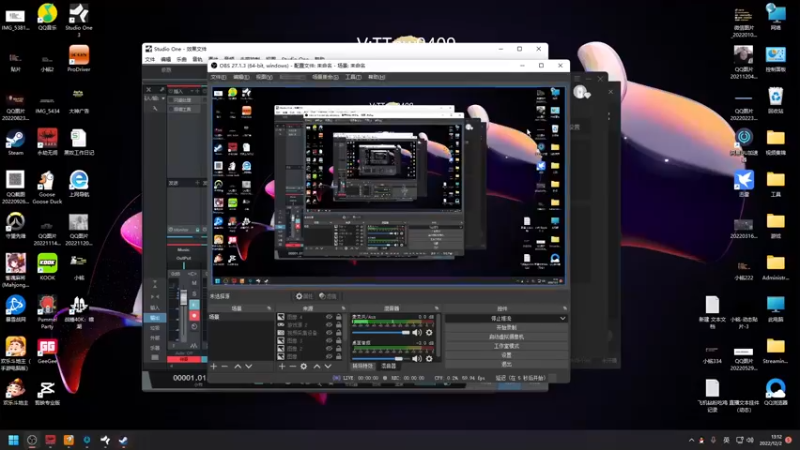Open OBS Tools menu

click(x=353, y=77)
